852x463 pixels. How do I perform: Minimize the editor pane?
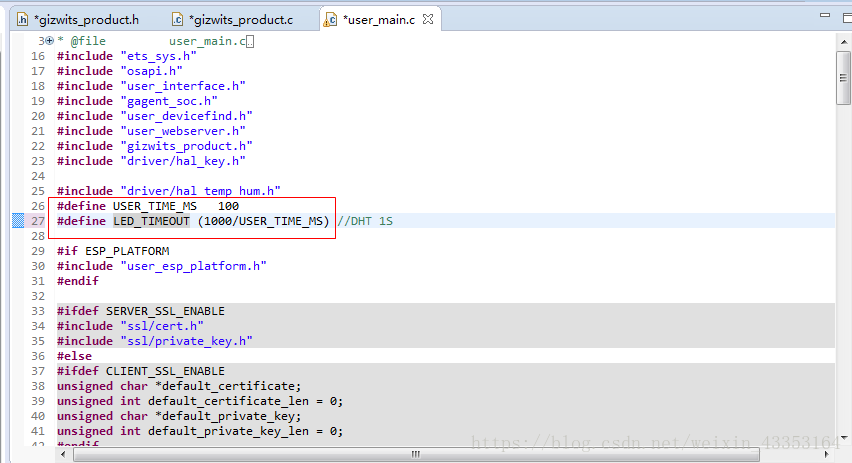click(x=825, y=15)
